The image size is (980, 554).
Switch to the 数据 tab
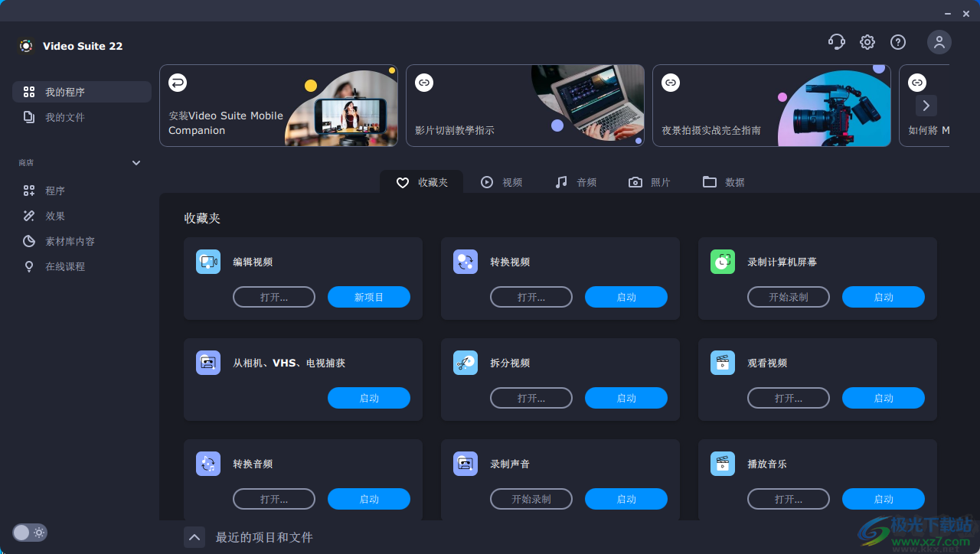tap(724, 182)
